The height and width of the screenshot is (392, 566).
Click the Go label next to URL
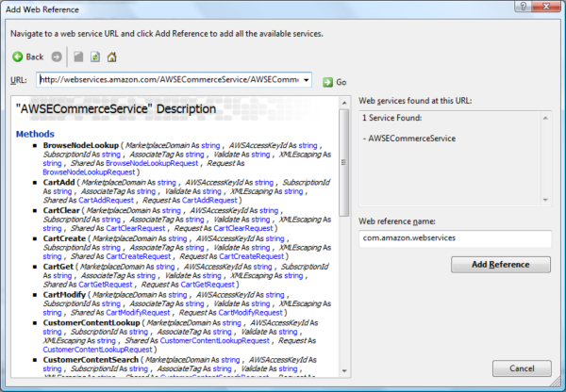(x=341, y=82)
